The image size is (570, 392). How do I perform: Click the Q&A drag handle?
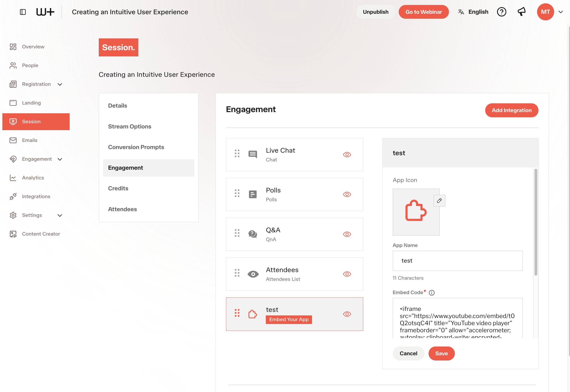[x=237, y=233]
